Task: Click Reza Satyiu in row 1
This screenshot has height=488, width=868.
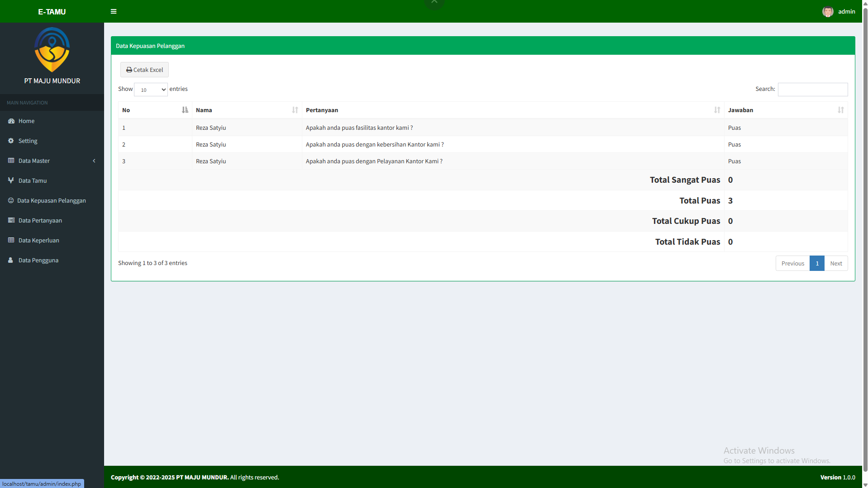Action: 211,128
